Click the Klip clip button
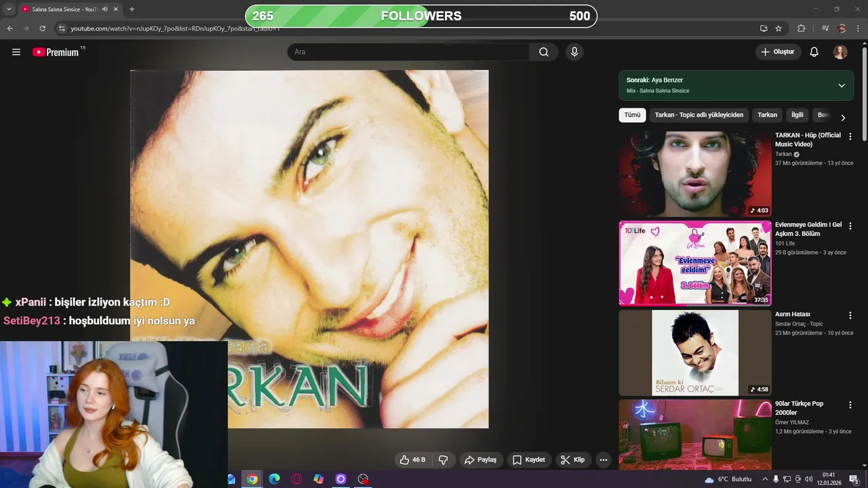Viewport: 868px width, 488px height. [573, 460]
